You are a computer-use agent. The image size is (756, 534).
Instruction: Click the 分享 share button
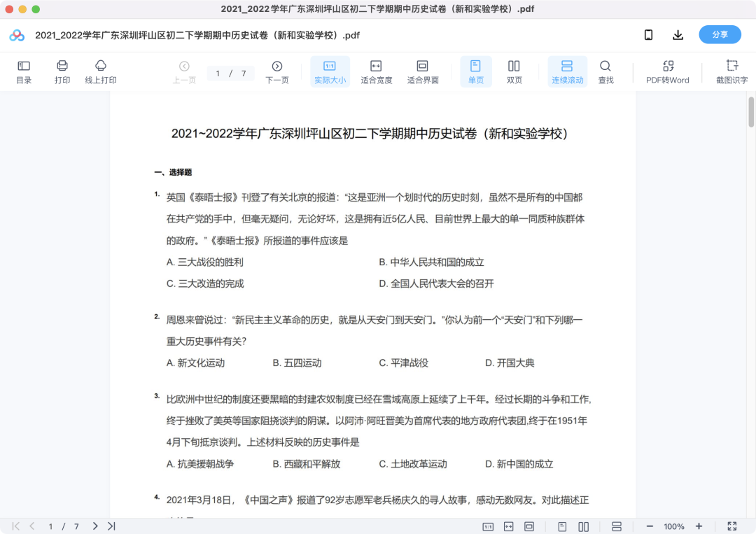tap(720, 35)
